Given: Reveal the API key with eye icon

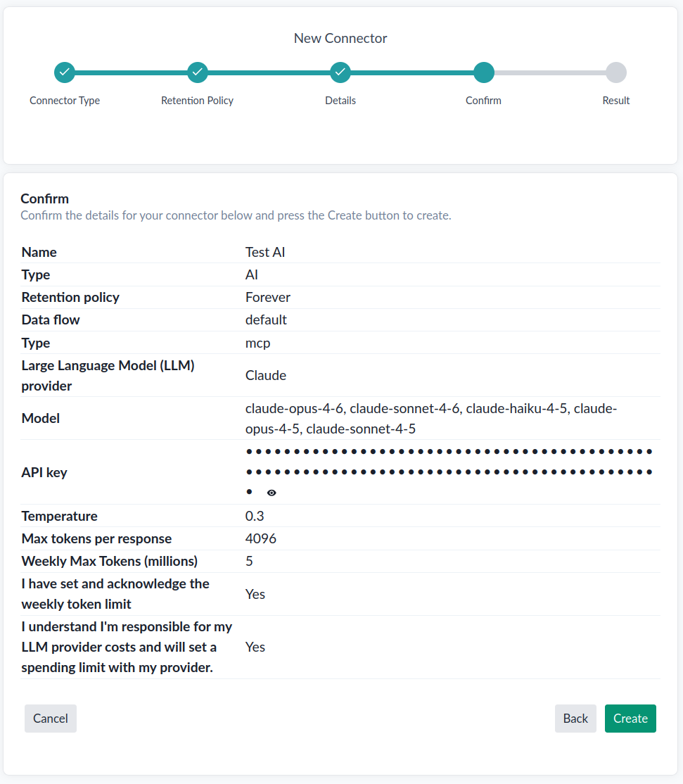Looking at the screenshot, I should click(272, 493).
